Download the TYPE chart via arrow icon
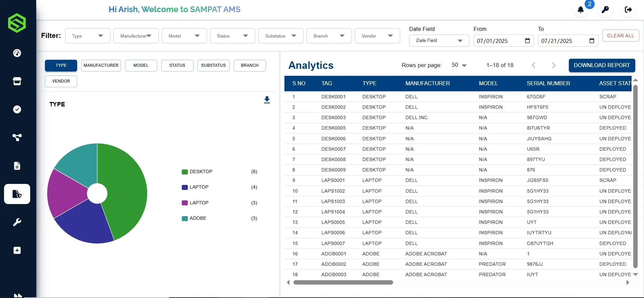 point(267,100)
